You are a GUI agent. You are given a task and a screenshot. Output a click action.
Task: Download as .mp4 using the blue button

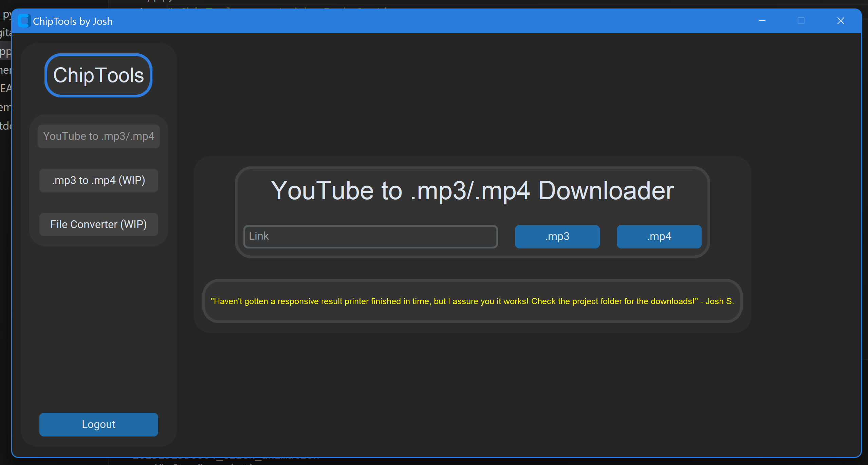click(x=659, y=237)
